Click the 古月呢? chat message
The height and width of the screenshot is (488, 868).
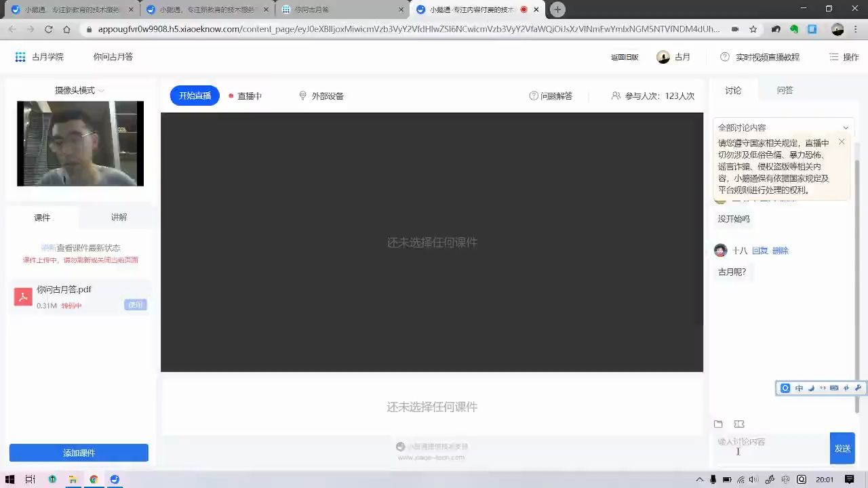732,272
